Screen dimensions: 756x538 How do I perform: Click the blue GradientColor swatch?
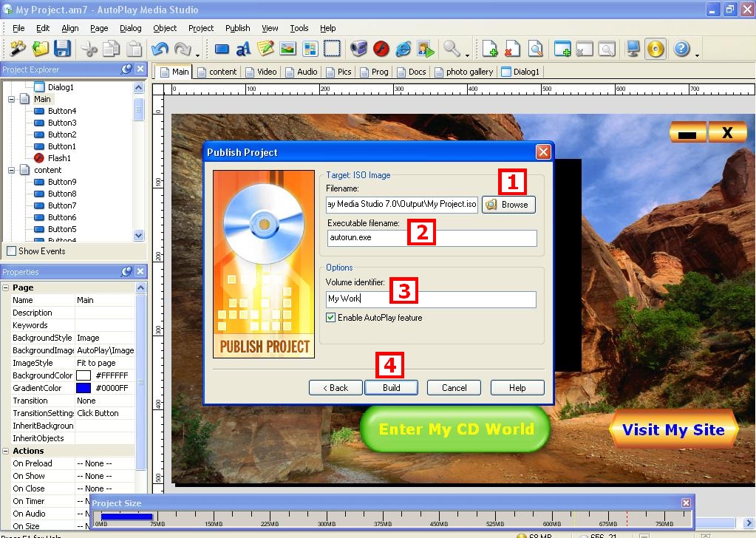(84, 388)
